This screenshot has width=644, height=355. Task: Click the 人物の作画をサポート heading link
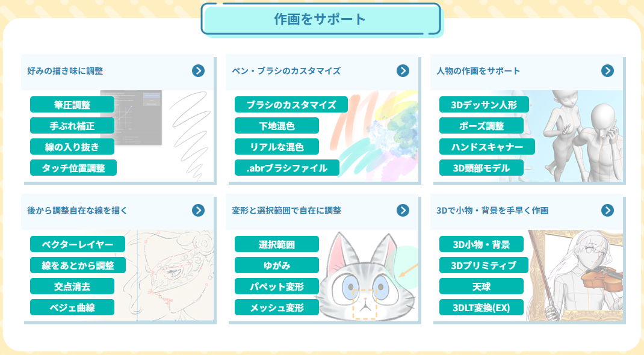pos(478,70)
